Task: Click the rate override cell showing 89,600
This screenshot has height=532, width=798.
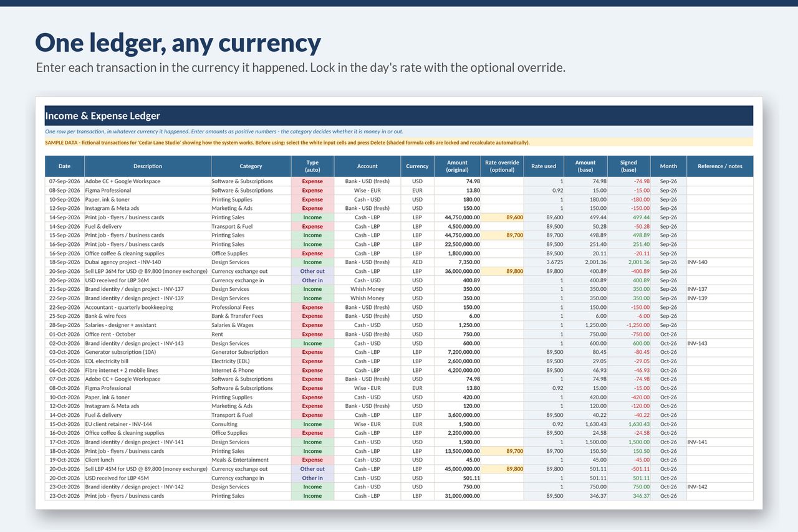Action: pos(502,217)
